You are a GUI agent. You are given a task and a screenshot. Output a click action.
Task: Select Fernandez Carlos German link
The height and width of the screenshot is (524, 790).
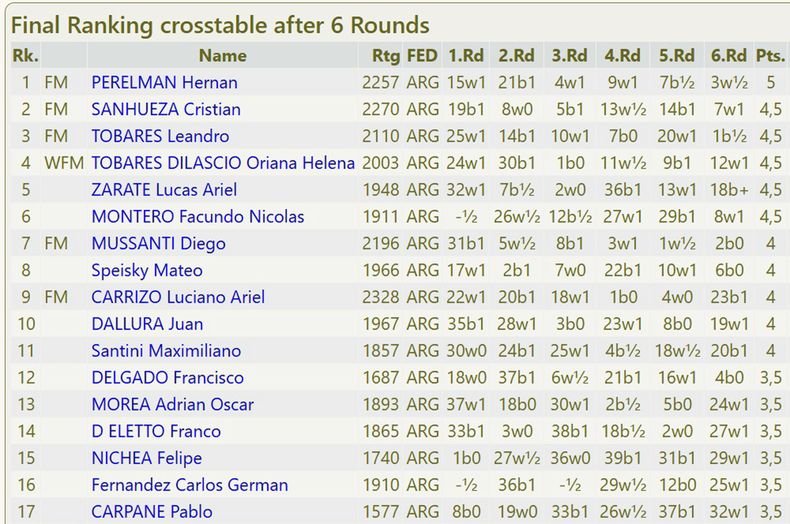189,485
